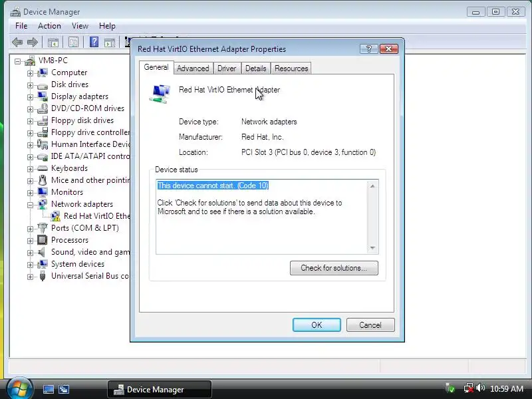Click the device status scrollbar down arrow
Screen dimensions: 532x399
(372, 248)
